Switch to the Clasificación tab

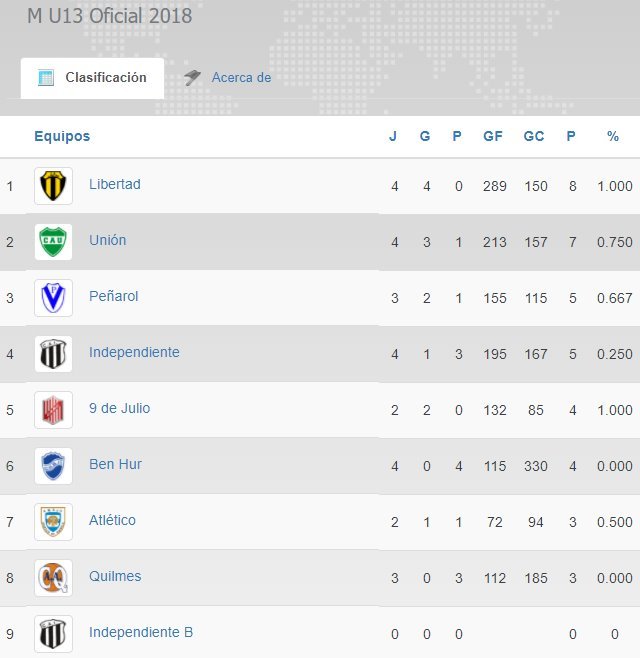coord(93,78)
